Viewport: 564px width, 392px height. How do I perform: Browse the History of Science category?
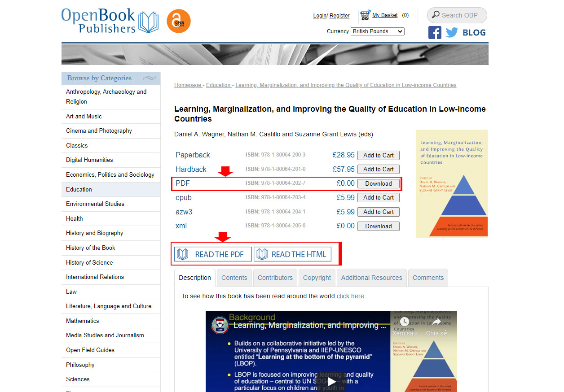(x=111, y=263)
